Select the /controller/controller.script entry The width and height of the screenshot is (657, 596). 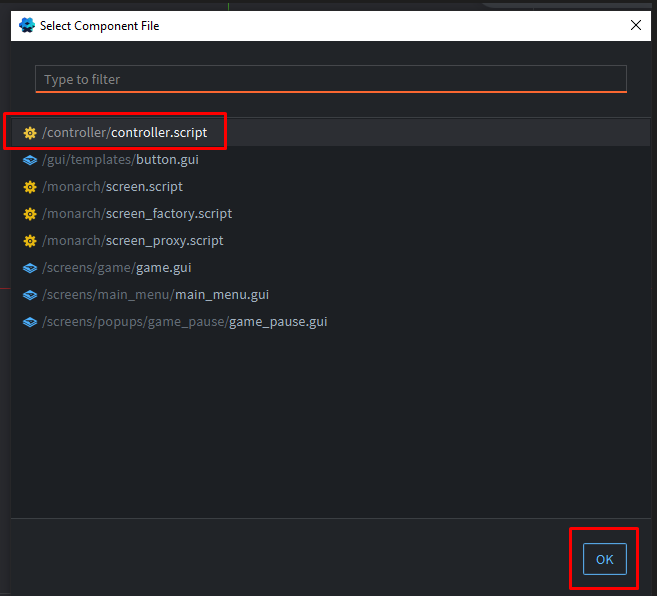click(125, 133)
